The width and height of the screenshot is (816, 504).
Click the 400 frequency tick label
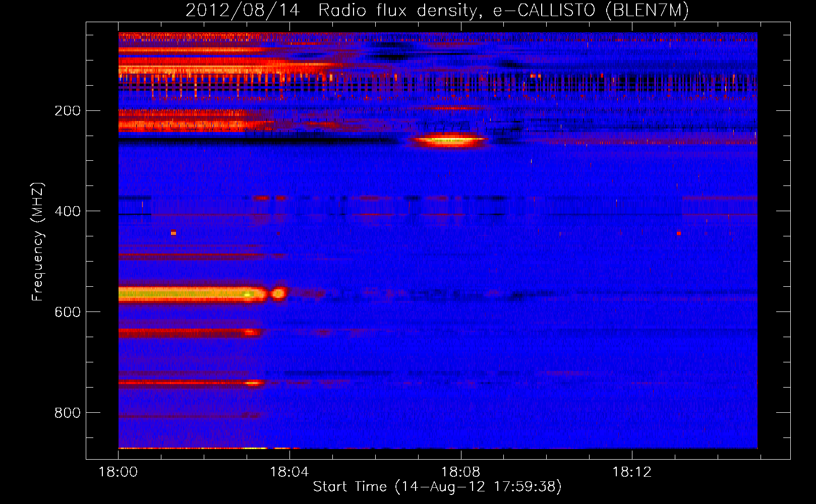pyautogui.click(x=68, y=211)
